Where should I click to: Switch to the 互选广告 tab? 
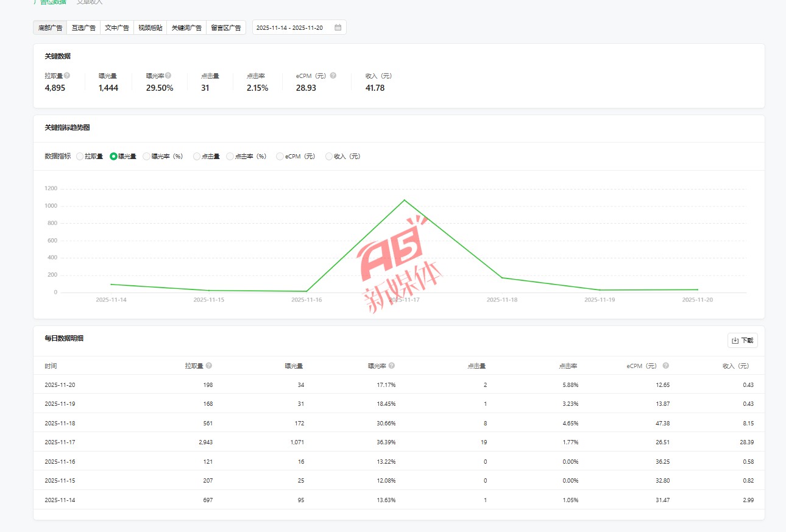click(x=83, y=27)
